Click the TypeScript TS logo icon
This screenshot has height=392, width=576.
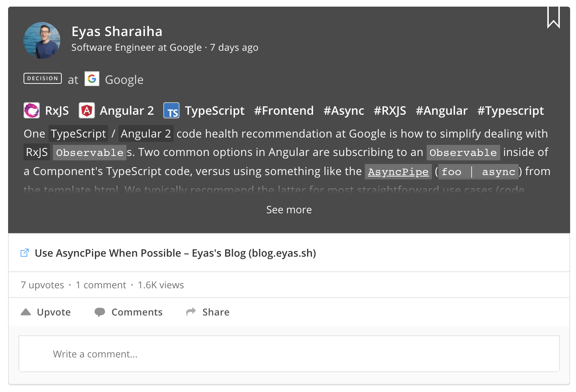point(171,110)
